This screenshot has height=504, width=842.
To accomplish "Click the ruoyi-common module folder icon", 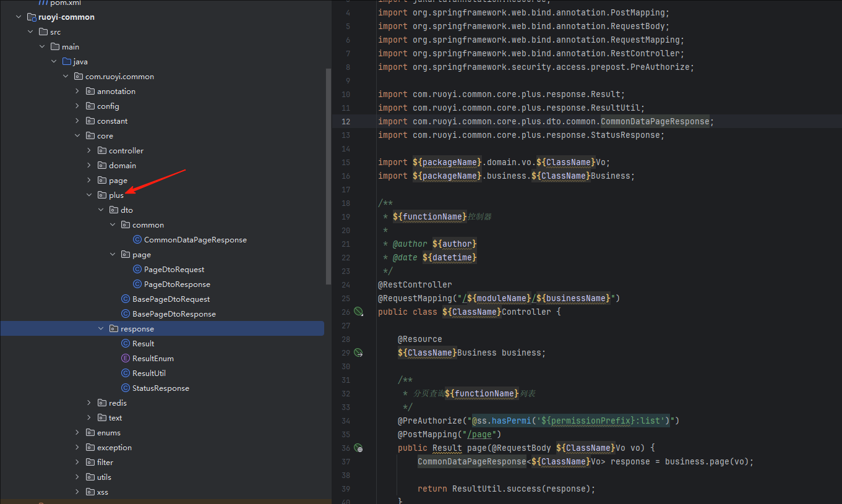I will pyautogui.click(x=32, y=17).
